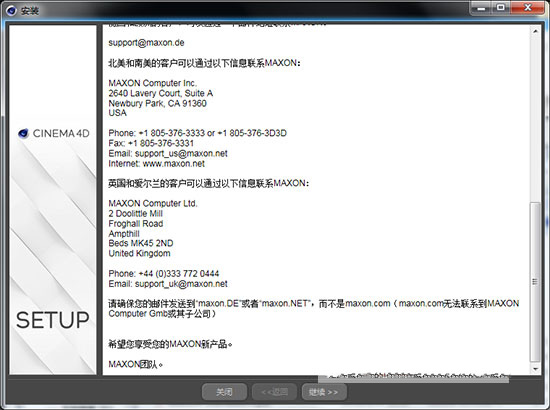Click the installer icon in title bar
The image size is (550, 410).
[11, 11]
